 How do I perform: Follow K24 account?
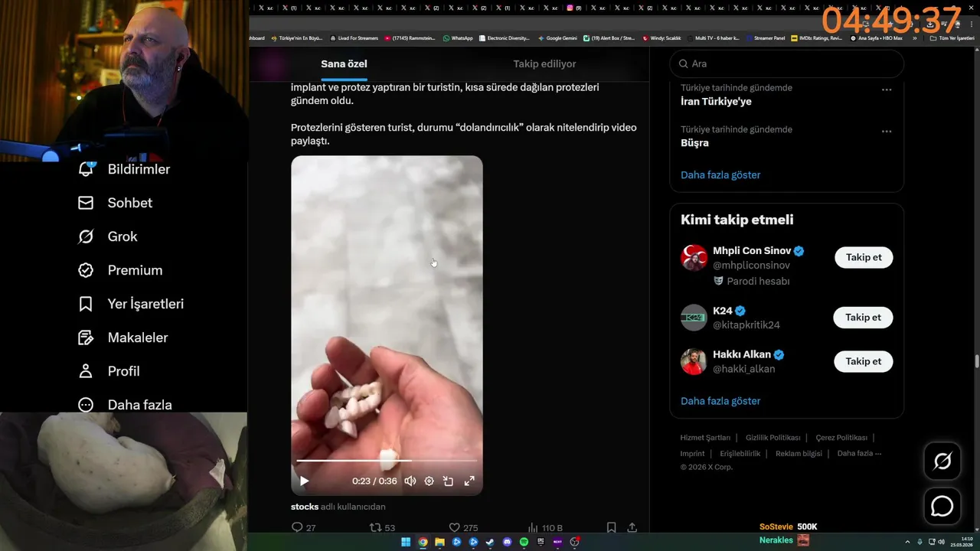coord(863,318)
